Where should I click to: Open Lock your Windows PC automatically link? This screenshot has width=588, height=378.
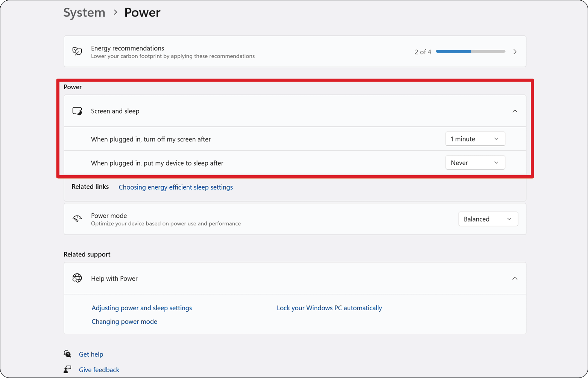[x=329, y=308]
